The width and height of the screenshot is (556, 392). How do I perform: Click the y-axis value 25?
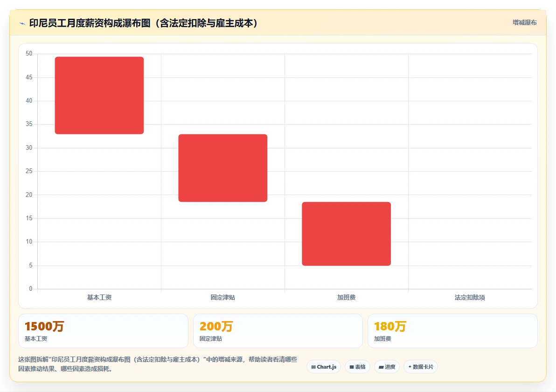[29, 171]
